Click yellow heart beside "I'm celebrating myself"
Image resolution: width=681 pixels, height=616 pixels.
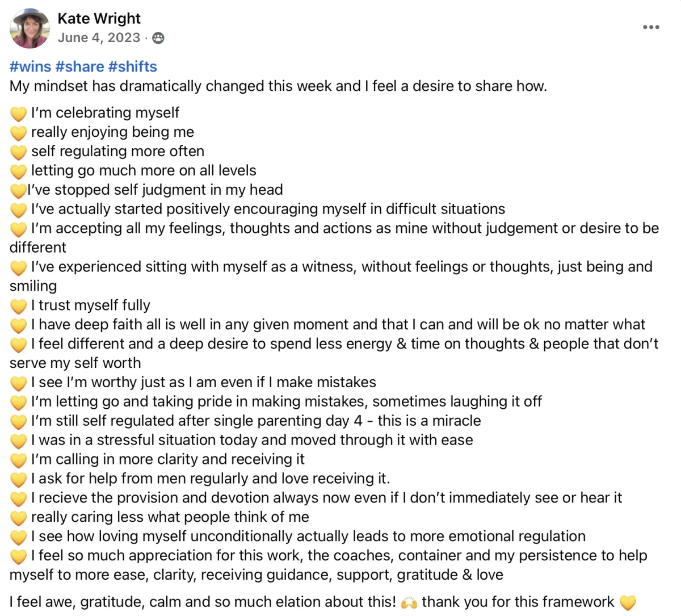tap(18, 114)
